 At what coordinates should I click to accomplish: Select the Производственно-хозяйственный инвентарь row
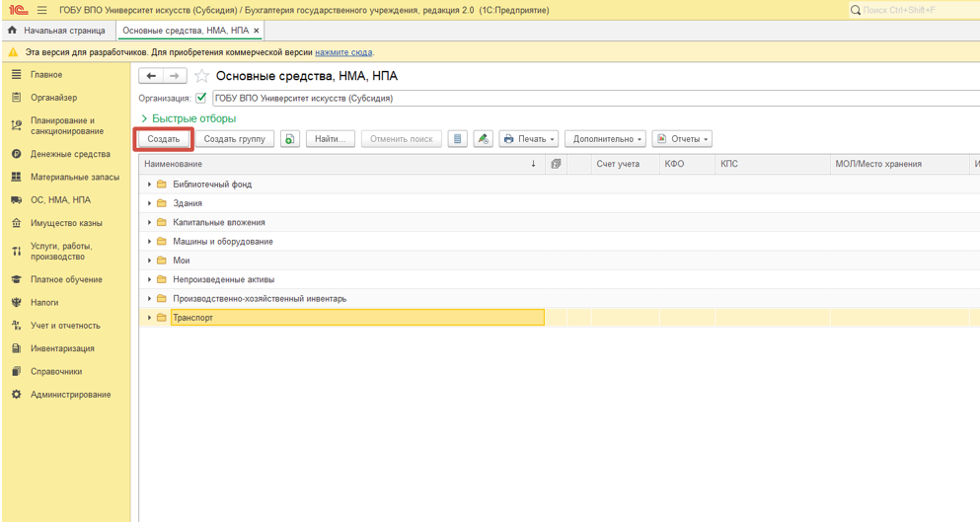pyautogui.click(x=560, y=299)
